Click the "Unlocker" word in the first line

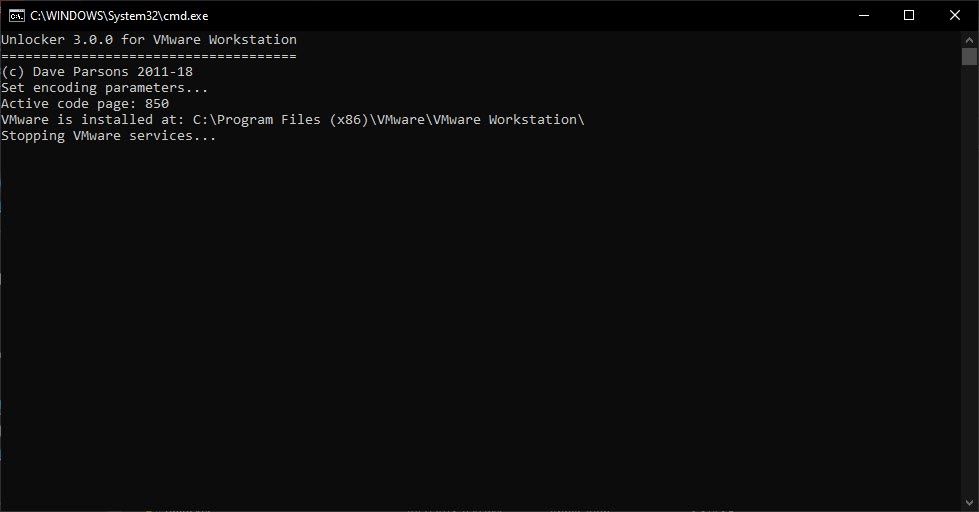point(32,40)
